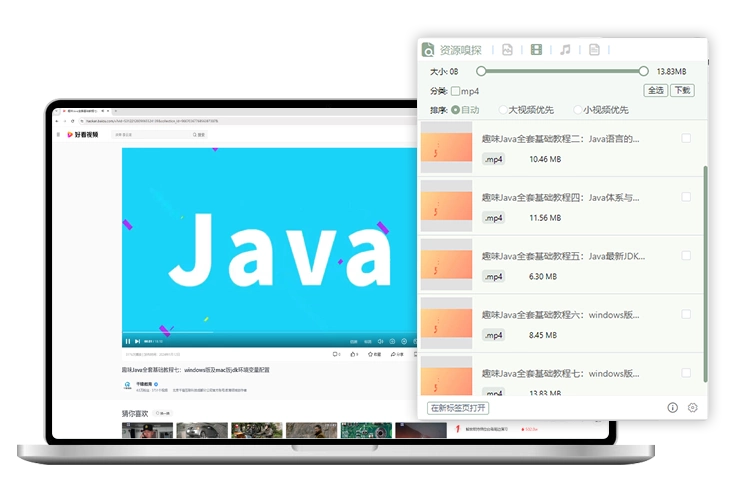Click the video player volume icon

tap(380, 341)
